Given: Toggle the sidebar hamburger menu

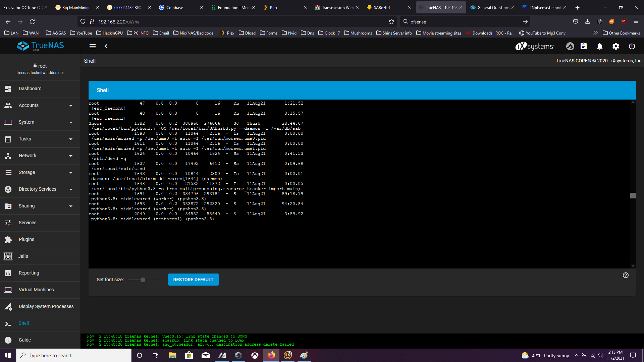Looking at the screenshot, I should click(93, 46).
